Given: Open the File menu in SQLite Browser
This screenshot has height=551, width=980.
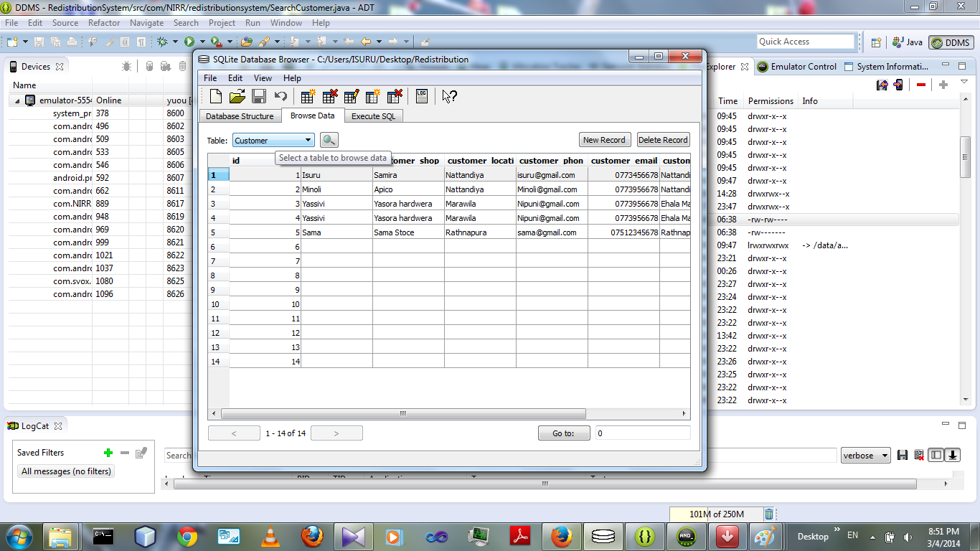Looking at the screenshot, I should coord(210,77).
